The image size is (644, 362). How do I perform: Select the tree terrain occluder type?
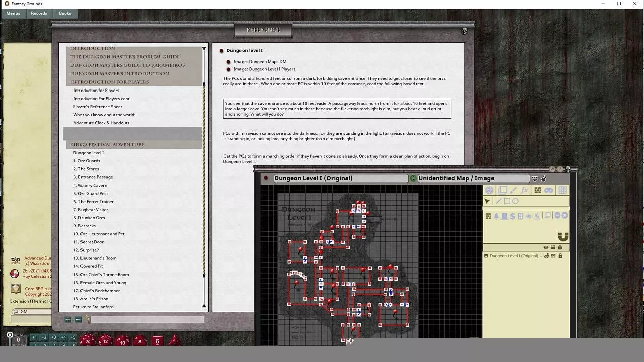[496, 216]
